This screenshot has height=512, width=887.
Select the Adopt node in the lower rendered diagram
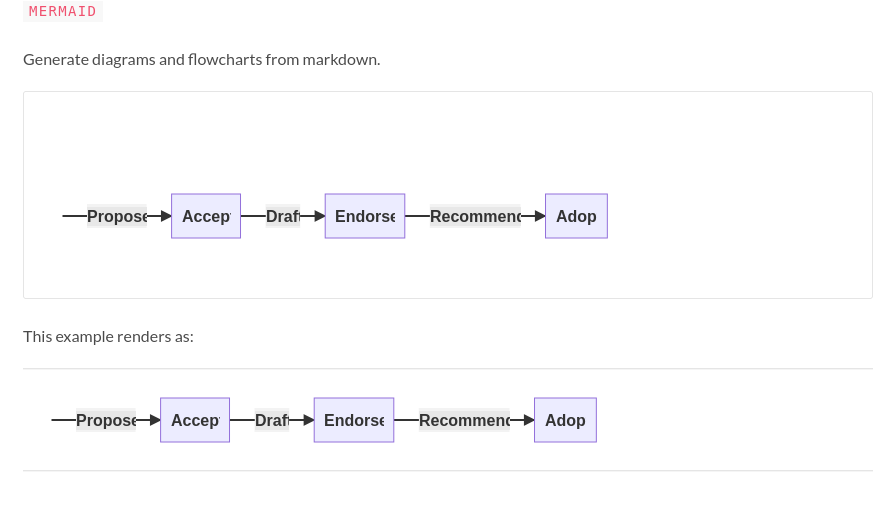pyautogui.click(x=565, y=420)
